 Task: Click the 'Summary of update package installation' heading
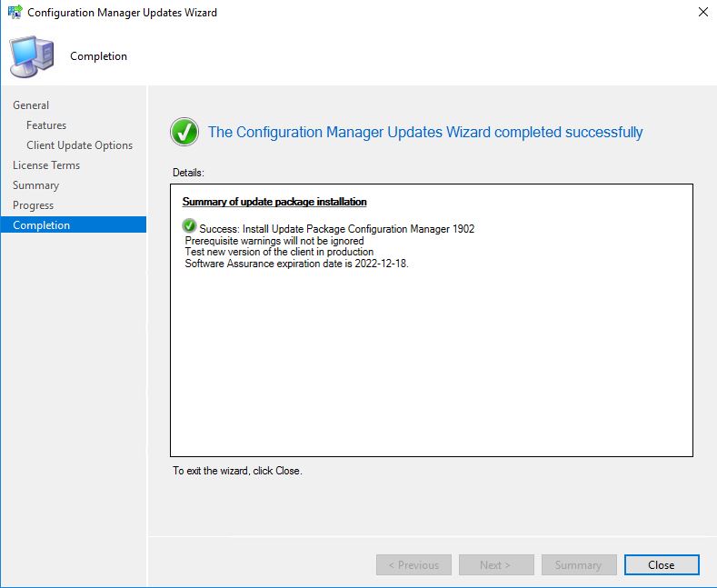274,202
